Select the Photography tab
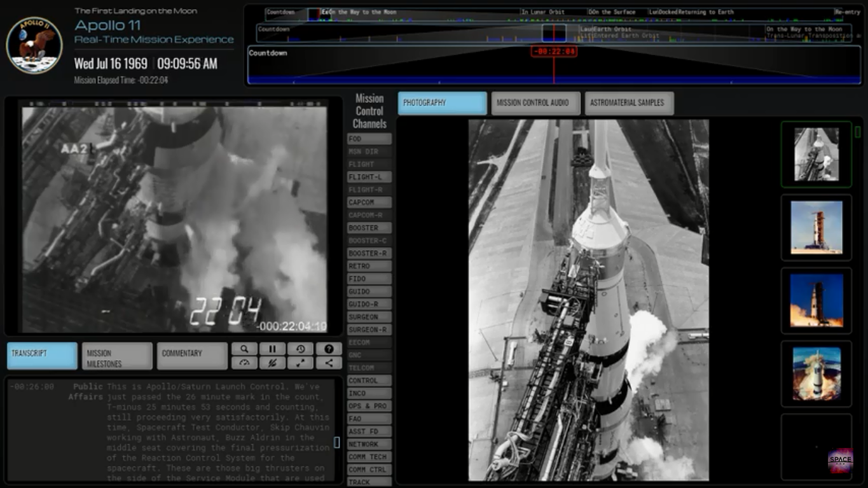Image resolution: width=868 pixels, height=488 pixels. (x=443, y=103)
